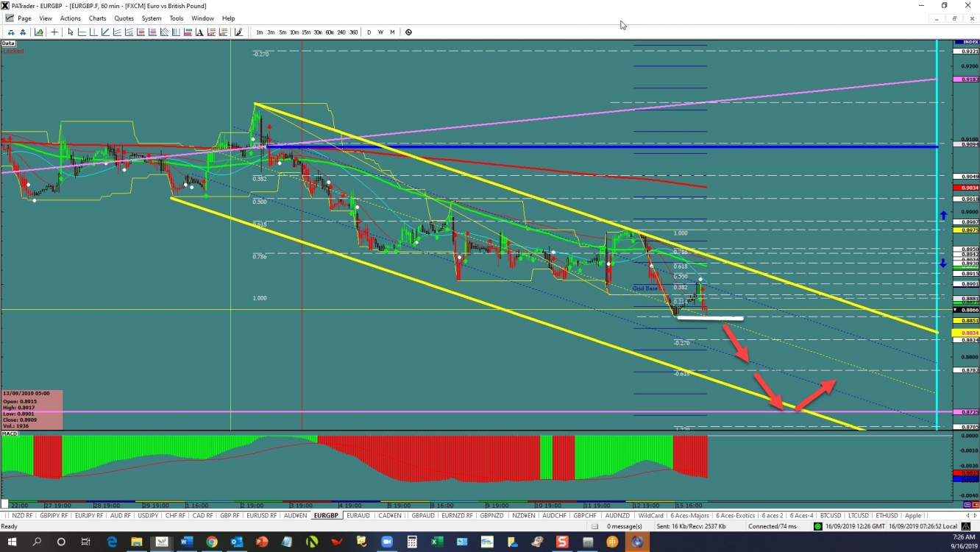This screenshot has height=552, width=980.
Task: Switch to the Apple tab
Action: (x=913, y=516)
